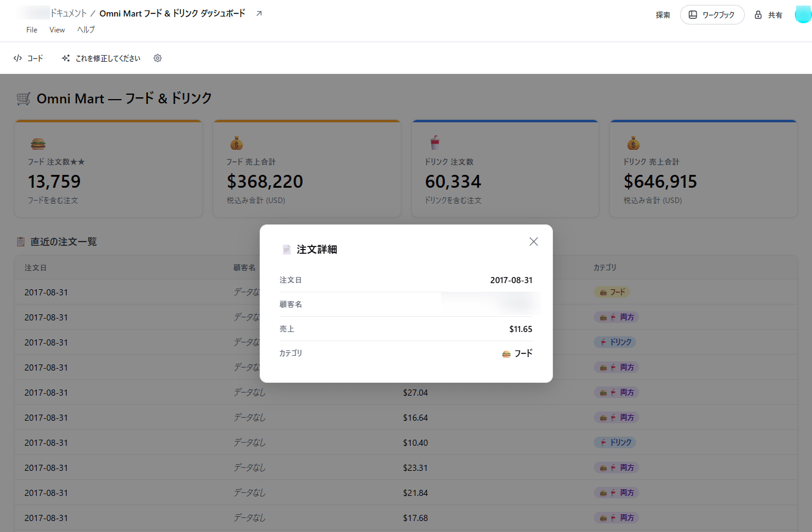Viewport: 812px width, 532px height.
Task: Click the hamburger icon on フード 注文数 card
Action: (38, 144)
